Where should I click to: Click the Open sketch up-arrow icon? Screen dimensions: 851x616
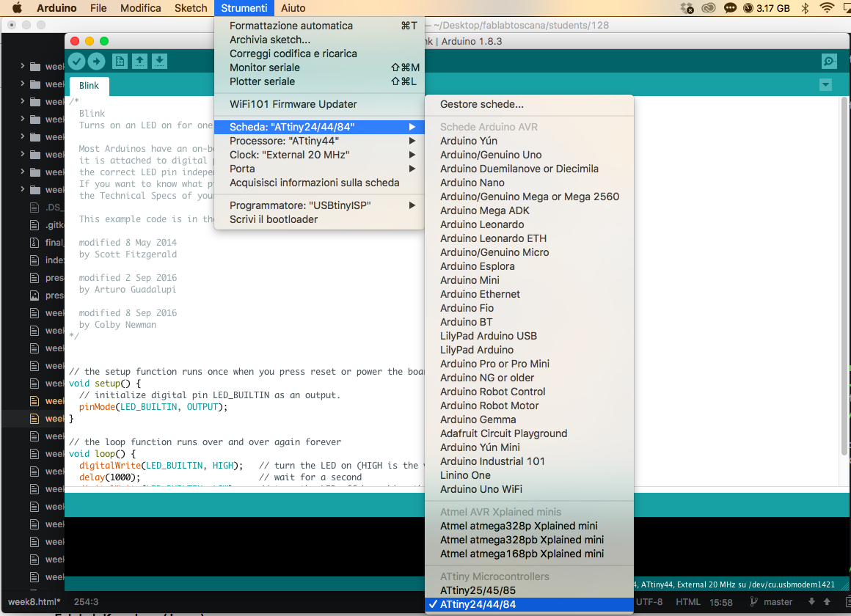139,62
